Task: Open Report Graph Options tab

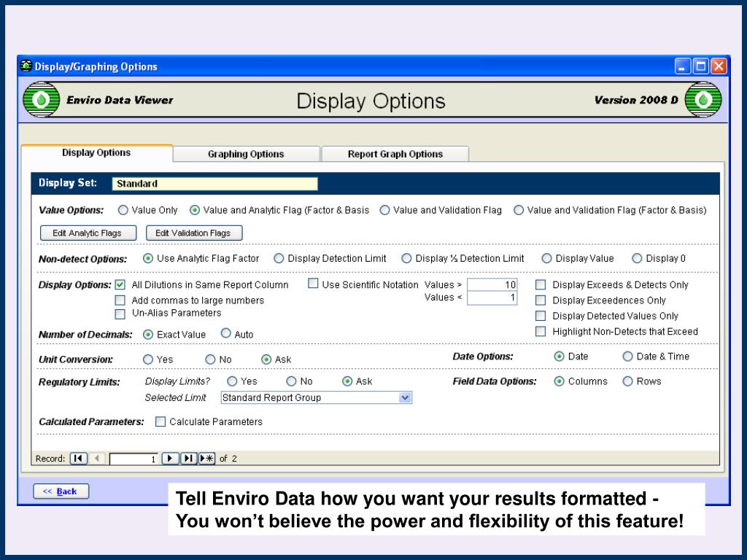Action: [x=395, y=154]
